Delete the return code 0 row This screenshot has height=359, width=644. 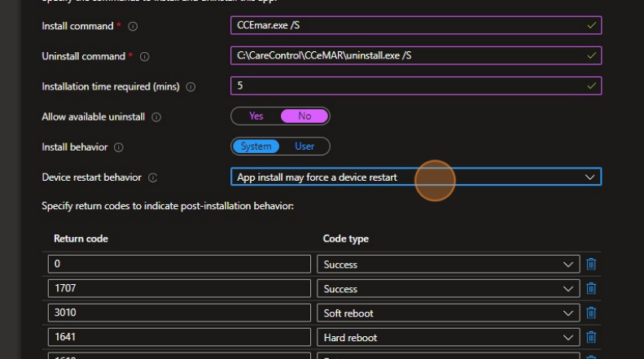591,265
